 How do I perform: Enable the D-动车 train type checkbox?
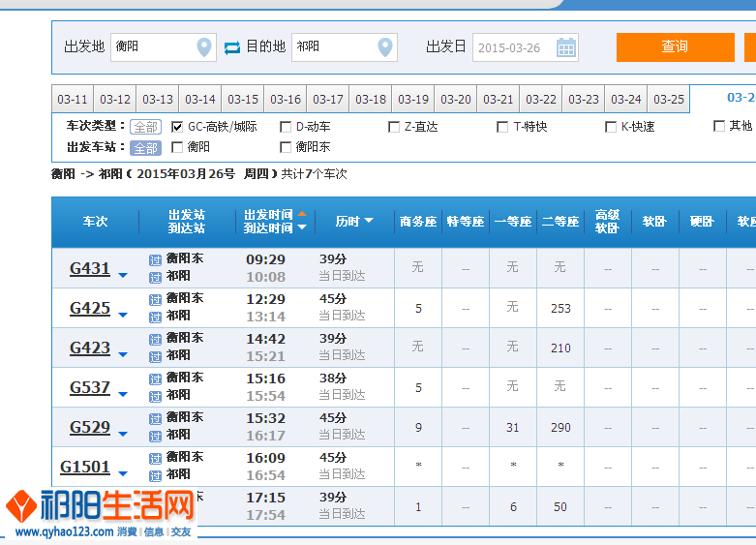[286, 127]
